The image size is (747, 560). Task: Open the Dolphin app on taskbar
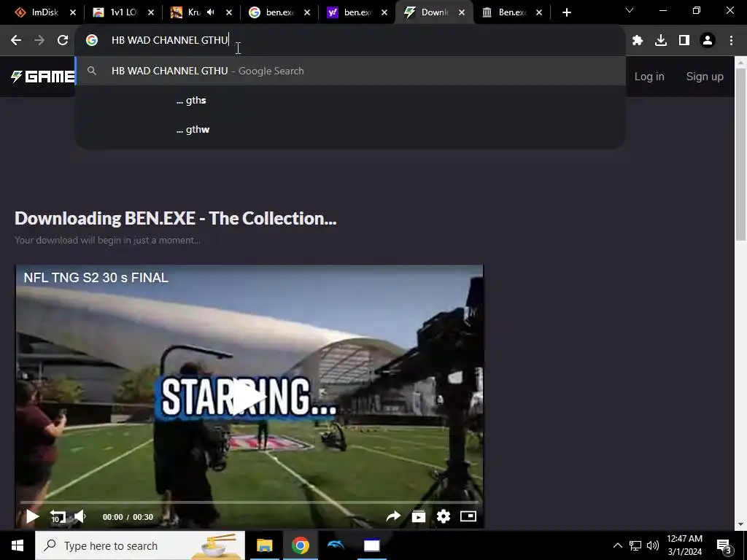click(336, 545)
